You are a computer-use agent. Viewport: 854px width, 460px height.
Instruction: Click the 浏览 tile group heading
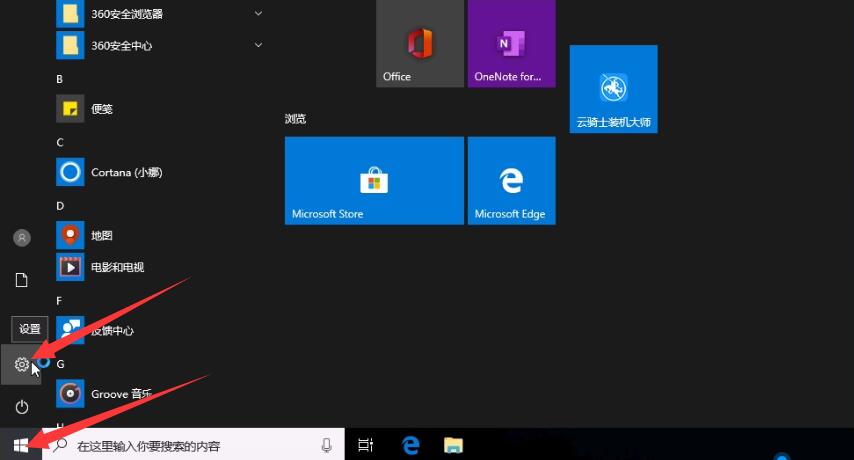click(x=295, y=119)
